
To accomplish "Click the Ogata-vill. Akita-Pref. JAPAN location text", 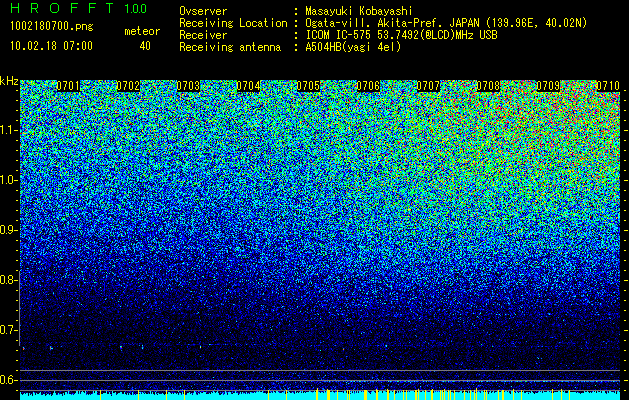I will (x=446, y=23).
